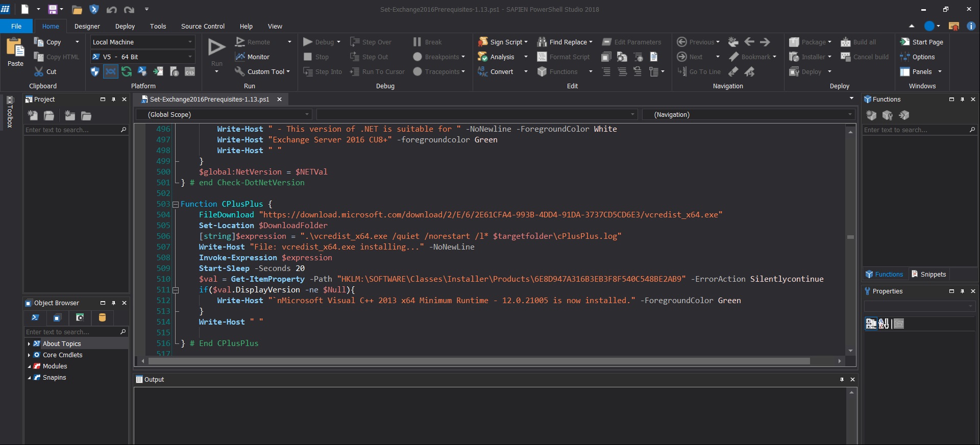
Task: Click the Cut scissors icon
Action: tap(39, 71)
